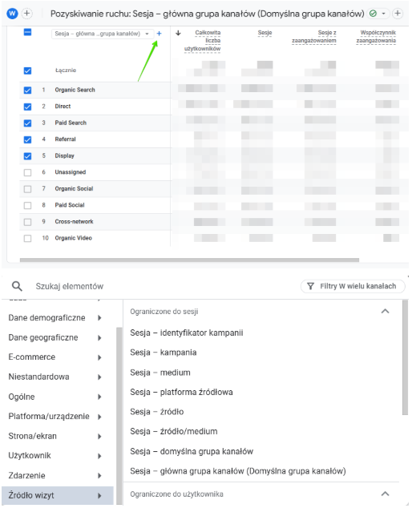Check the Organic Social checkbox
The width and height of the screenshot is (420, 508).
pos(27,189)
